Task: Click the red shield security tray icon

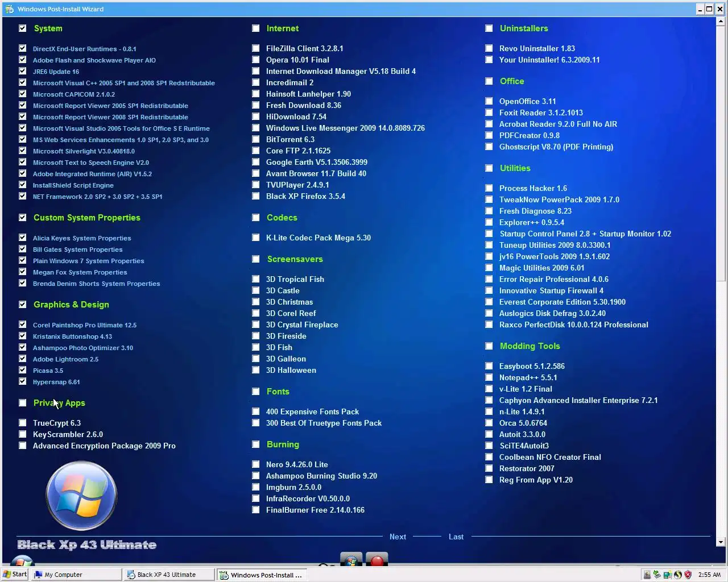Action: pyautogui.click(x=688, y=575)
